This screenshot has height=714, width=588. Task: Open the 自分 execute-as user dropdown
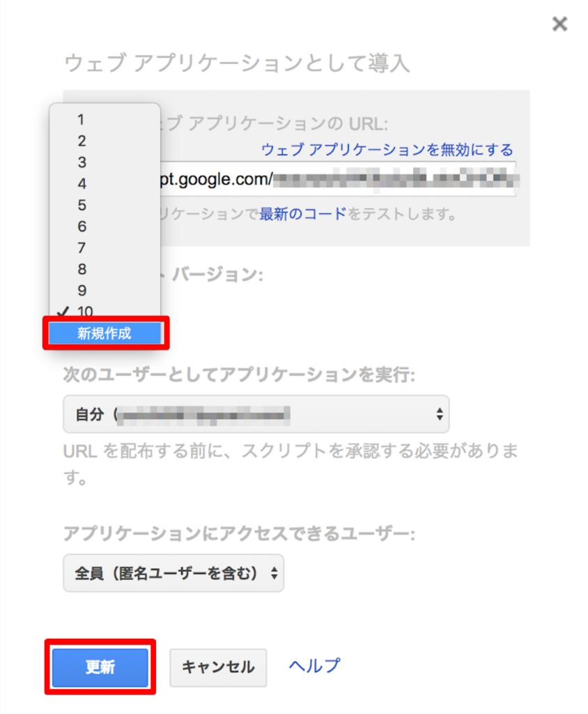coord(256,414)
